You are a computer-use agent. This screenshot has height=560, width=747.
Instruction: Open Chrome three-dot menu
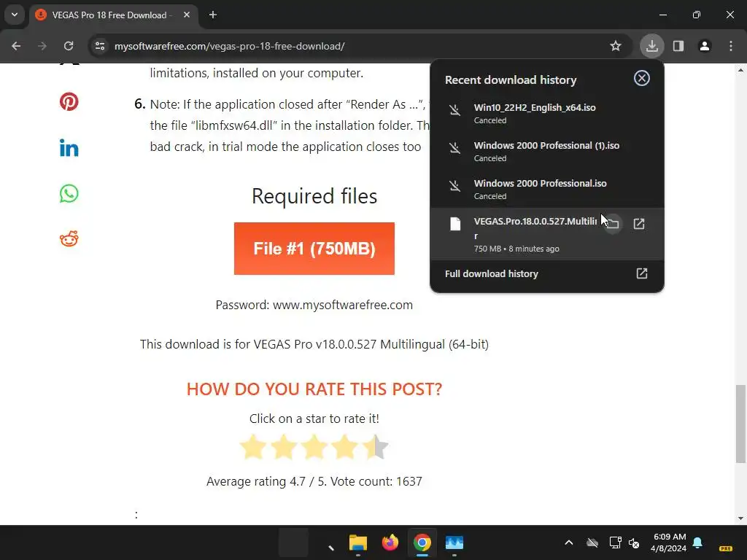(731, 46)
